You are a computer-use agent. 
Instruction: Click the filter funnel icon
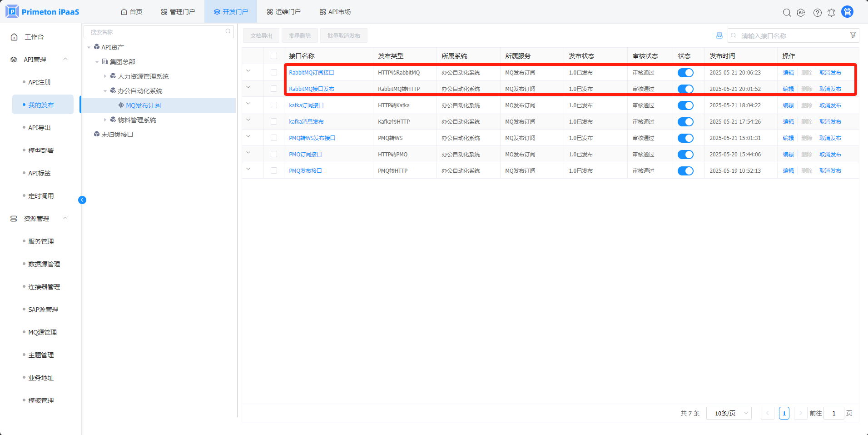853,35
